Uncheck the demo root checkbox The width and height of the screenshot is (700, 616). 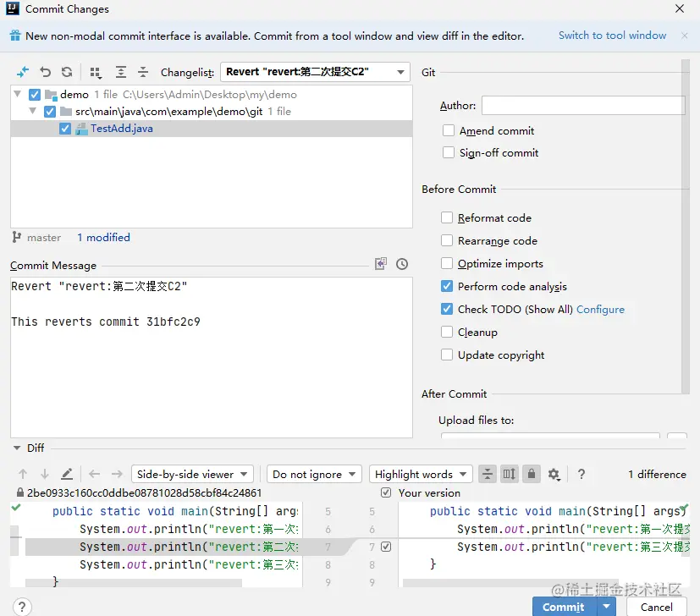35,95
